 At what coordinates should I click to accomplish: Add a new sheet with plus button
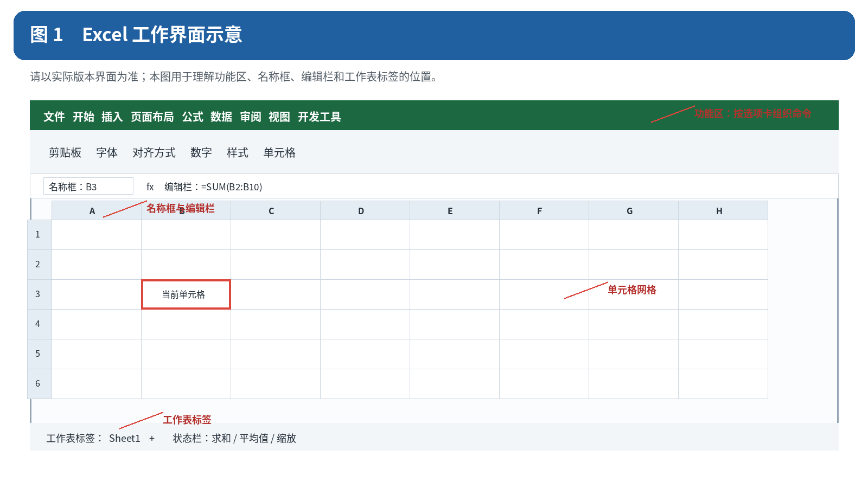pos(152,438)
